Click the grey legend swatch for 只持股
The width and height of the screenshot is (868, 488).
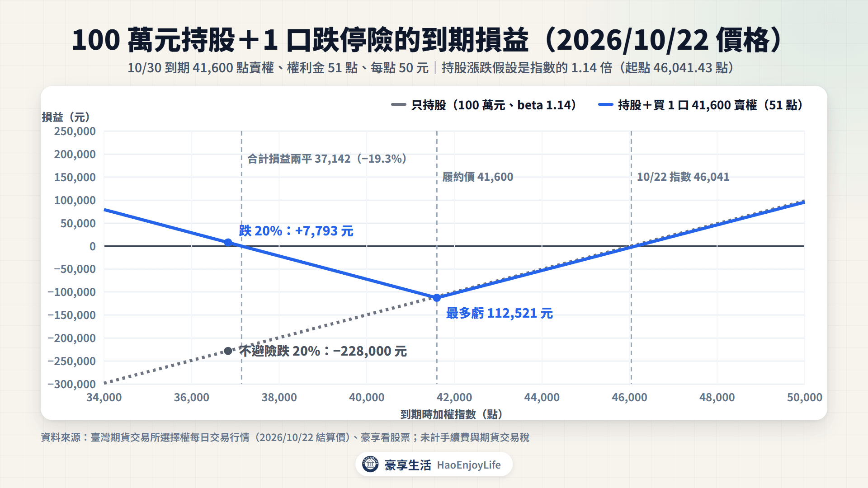click(x=399, y=105)
